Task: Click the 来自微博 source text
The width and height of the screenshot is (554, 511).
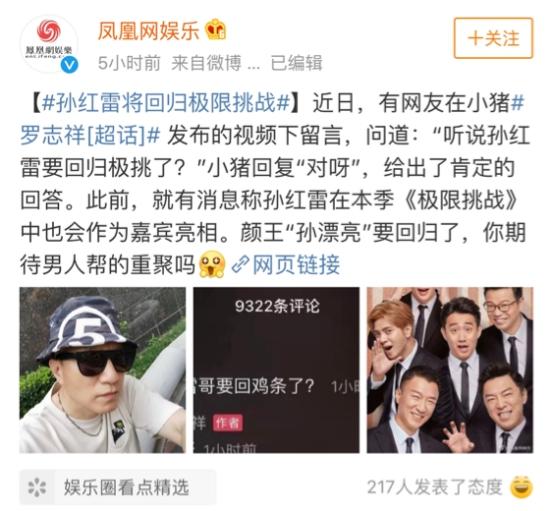Action: coord(206,63)
